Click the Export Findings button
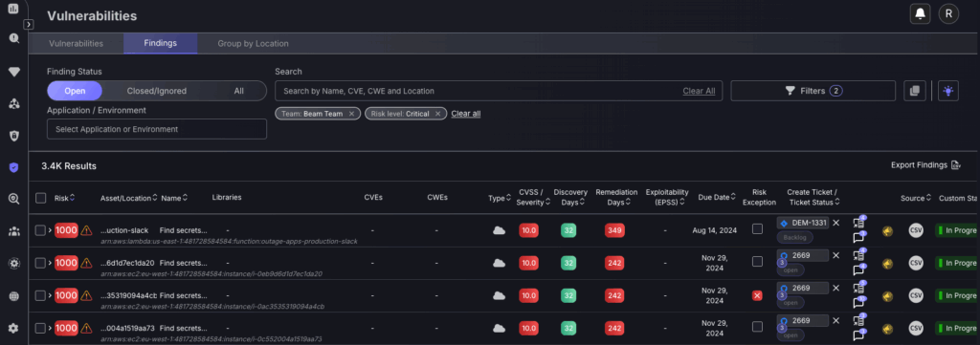 click(x=925, y=165)
